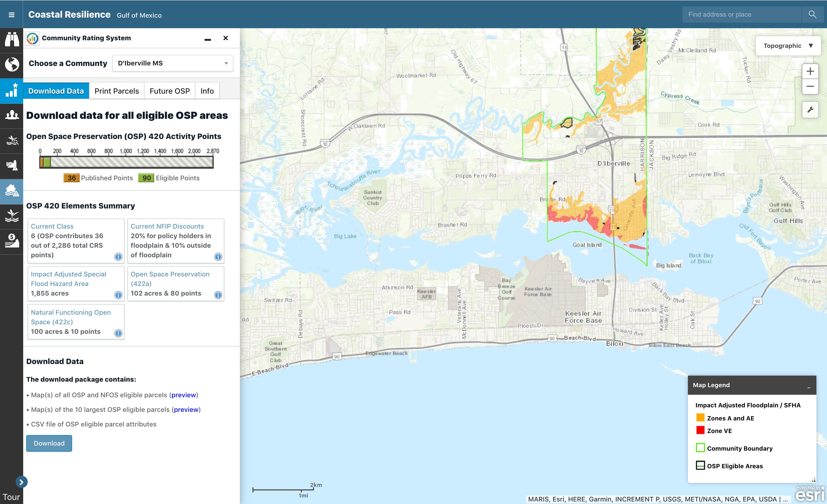Open Current Class info icon
This screenshot has width=827, height=504.
118,257
